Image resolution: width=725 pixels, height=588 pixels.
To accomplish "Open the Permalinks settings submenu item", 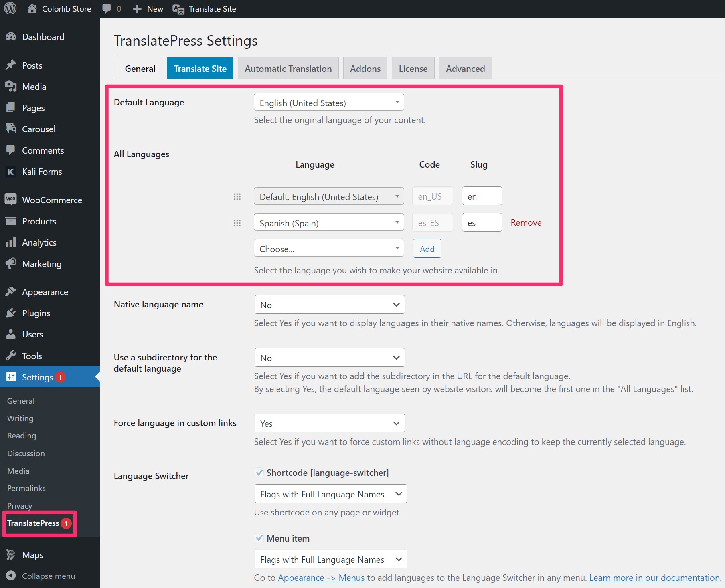I will (26, 488).
